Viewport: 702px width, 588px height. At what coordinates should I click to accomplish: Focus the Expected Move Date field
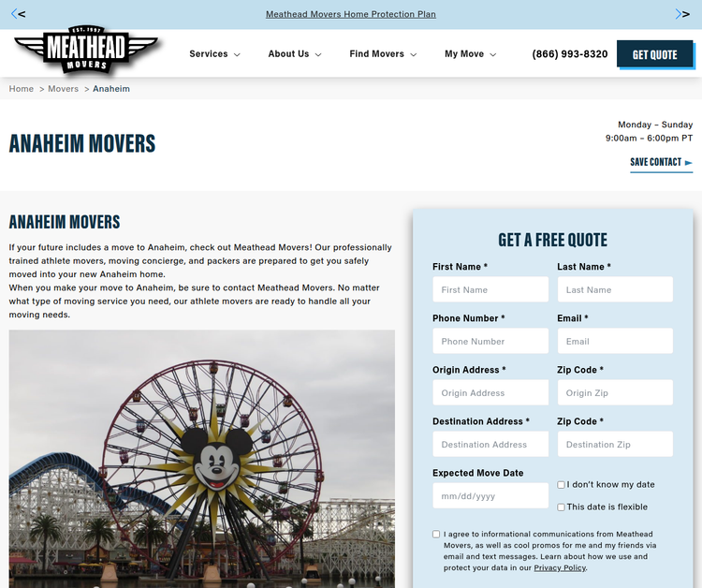pos(490,495)
